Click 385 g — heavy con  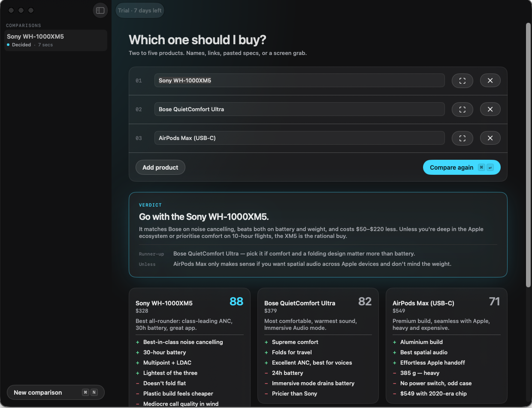420,373
